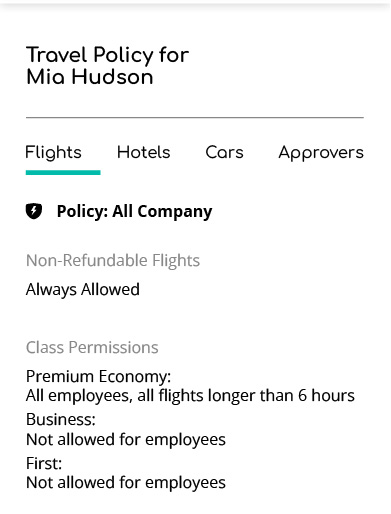Click the Policy: All Company label
This screenshot has width=391, height=514.
[134, 211]
